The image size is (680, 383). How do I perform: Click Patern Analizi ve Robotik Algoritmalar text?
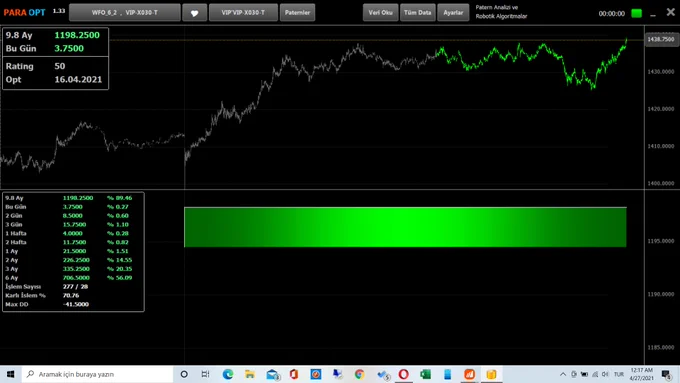501,12
